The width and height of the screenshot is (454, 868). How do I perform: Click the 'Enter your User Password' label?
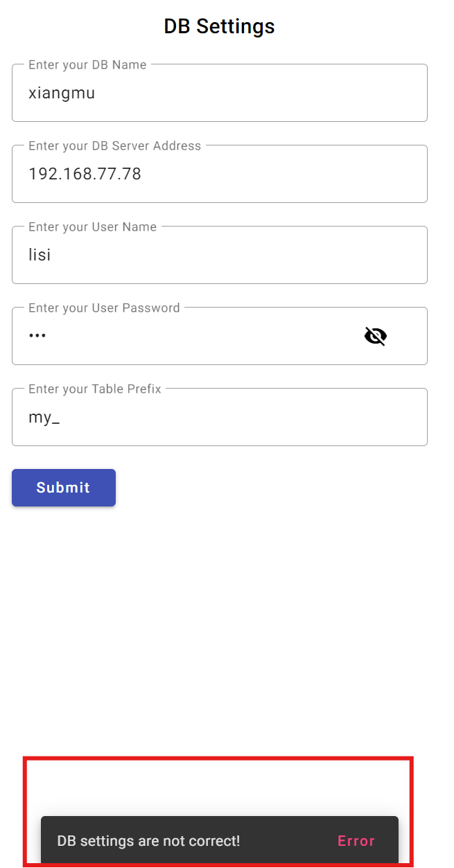click(104, 308)
